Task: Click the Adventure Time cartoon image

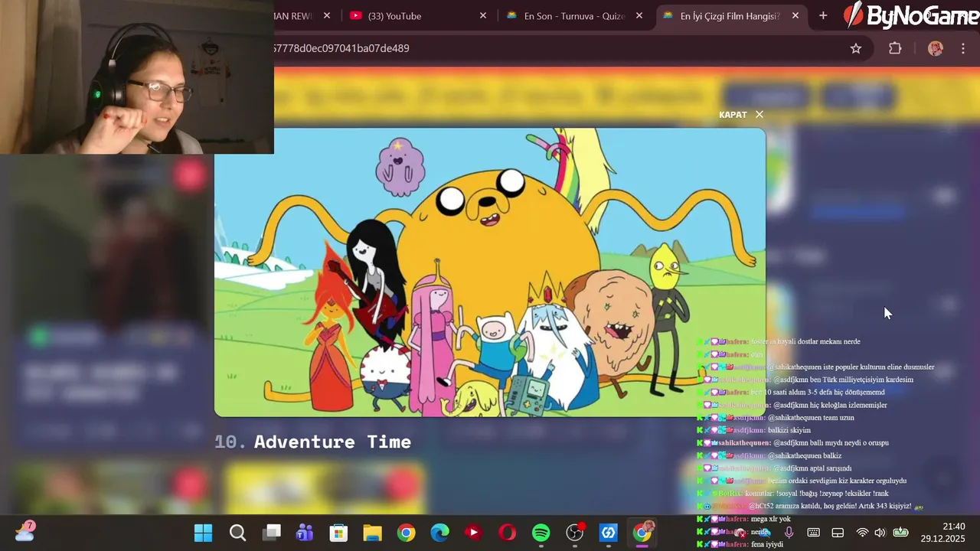Action: 490,272
